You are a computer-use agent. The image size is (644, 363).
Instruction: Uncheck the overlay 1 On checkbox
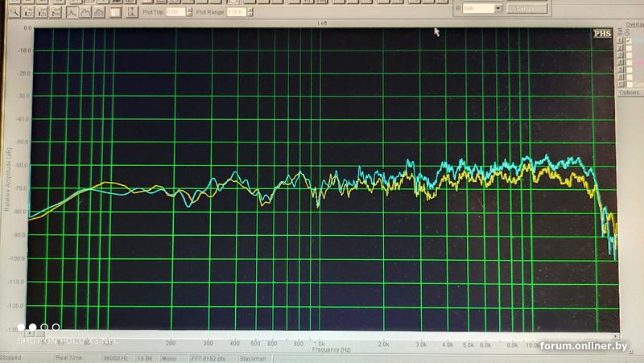click(x=629, y=41)
